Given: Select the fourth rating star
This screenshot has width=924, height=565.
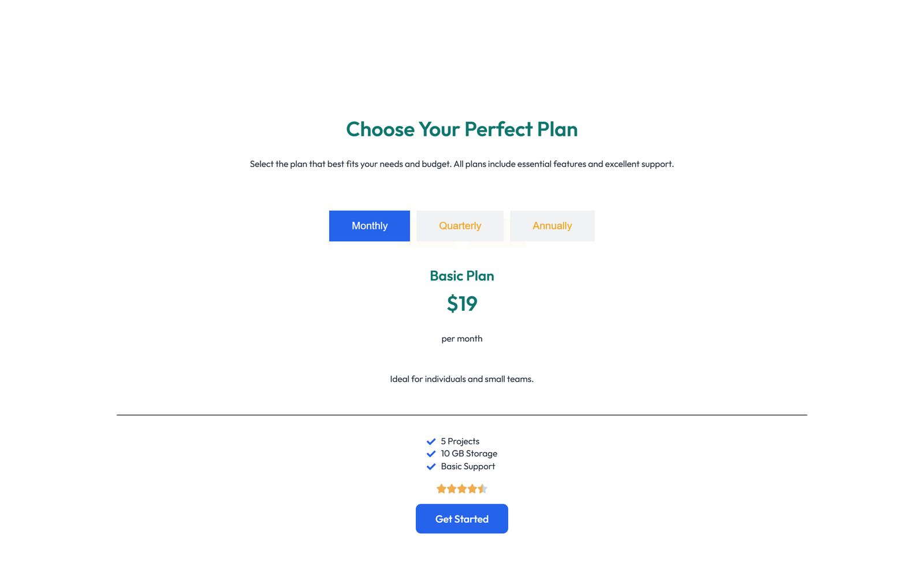Looking at the screenshot, I should pyautogui.click(x=472, y=488).
